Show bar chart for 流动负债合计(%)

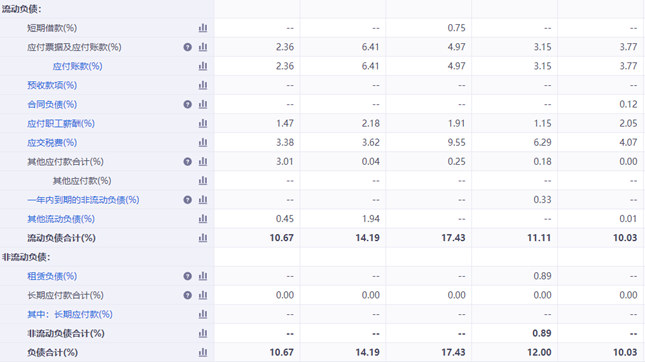pyautogui.click(x=203, y=238)
